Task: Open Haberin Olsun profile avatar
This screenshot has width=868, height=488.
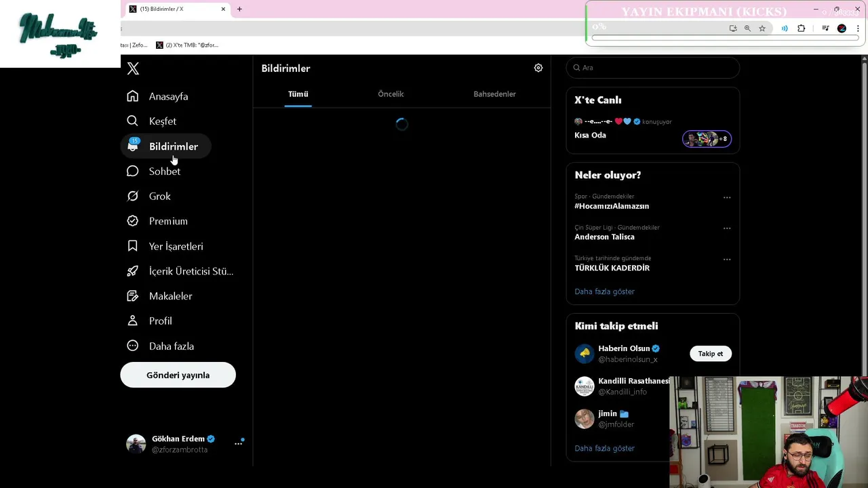Action: [x=585, y=354]
